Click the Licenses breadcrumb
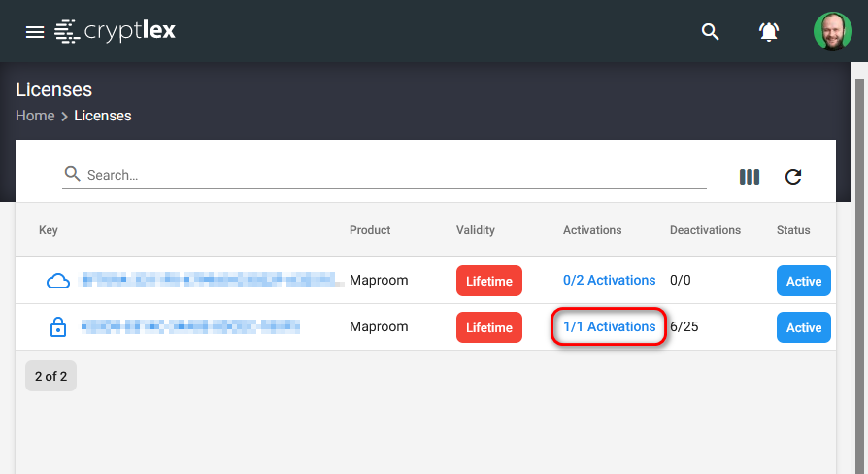Viewport: 868px width, 474px height. tap(102, 116)
